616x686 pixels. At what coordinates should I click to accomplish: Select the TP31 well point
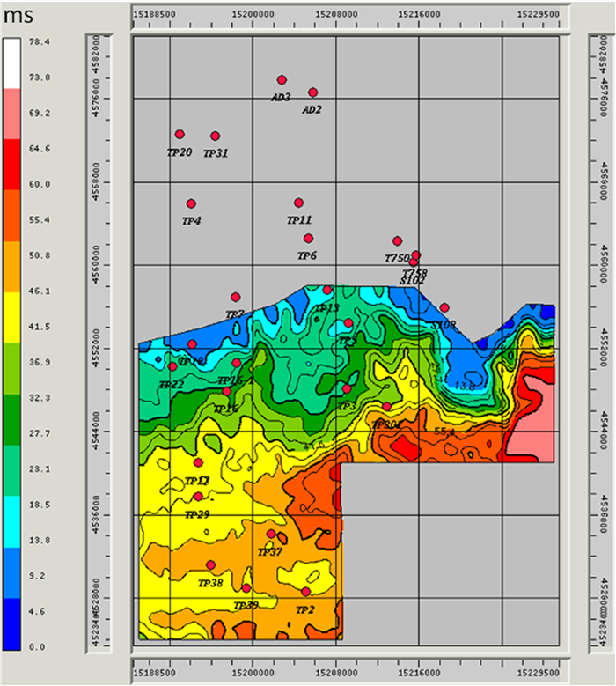[x=216, y=136]
